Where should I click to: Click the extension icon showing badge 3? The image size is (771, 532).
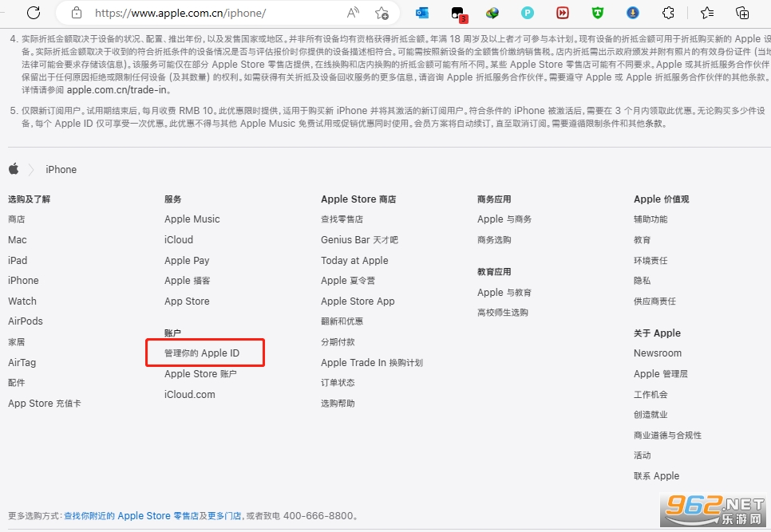(x=457, y=13)
